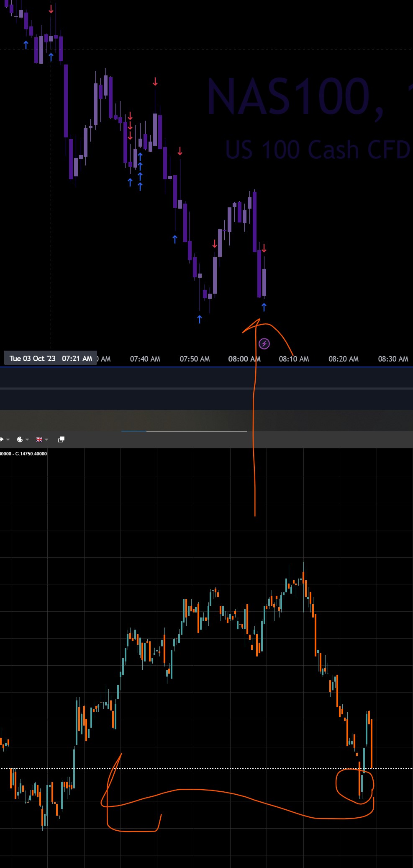Click the 'Tue 03 Oct '23 07:21 AM' date label

51,359
